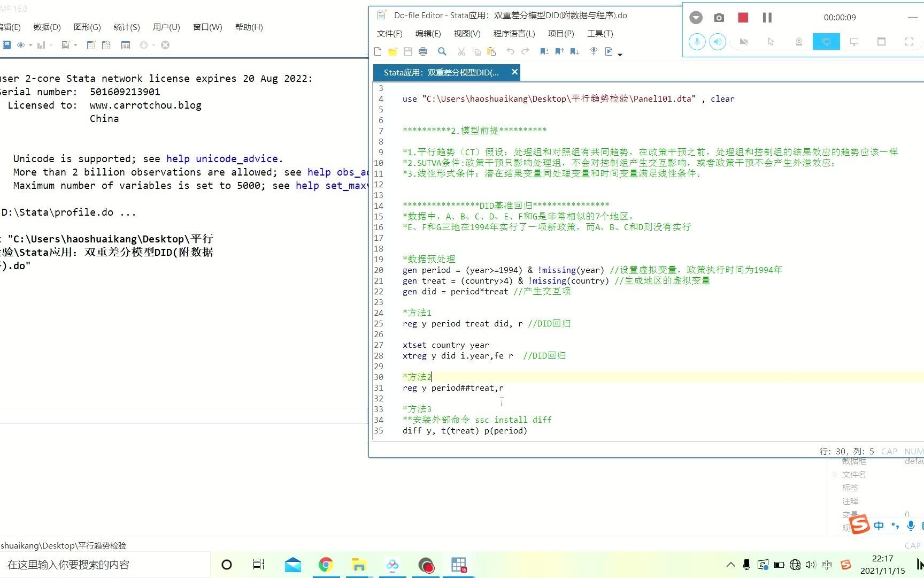Show hidden system tray icons chevron
Image resolution: width=924 pixels, height=578 pixels.
(730, 565)
